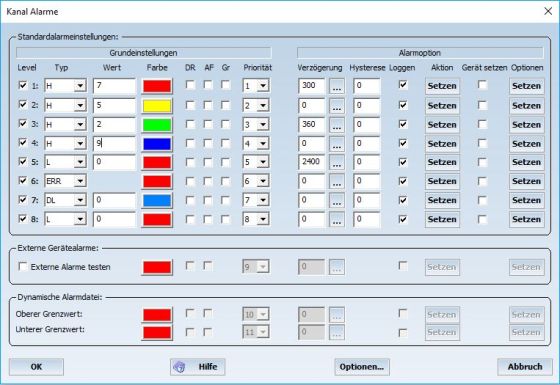Enable 'Gerät setzen' checkbox for level 1
This screenshot has height=385, width=560.
point(482,85)
